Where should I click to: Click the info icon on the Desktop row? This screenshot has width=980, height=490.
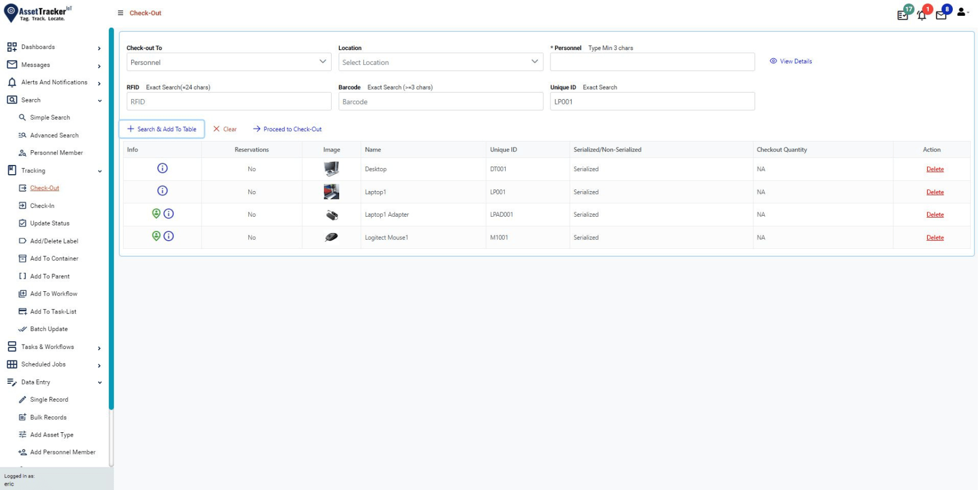[x=162, y=168]
